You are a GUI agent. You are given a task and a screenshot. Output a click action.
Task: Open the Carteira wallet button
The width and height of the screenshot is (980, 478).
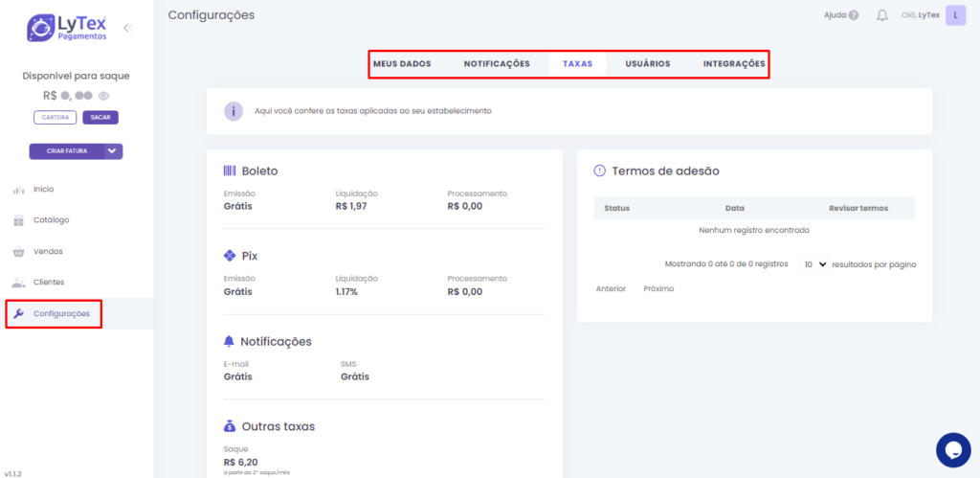click(55, 118)
